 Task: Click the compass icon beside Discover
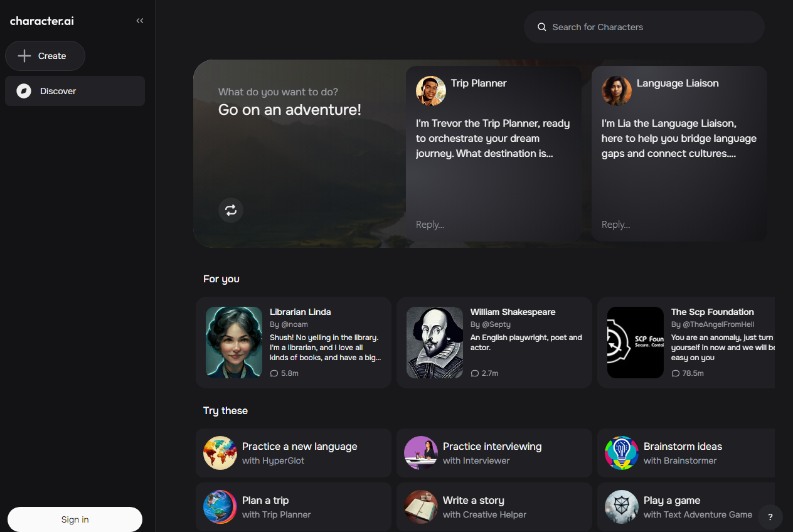click(24, 91)
